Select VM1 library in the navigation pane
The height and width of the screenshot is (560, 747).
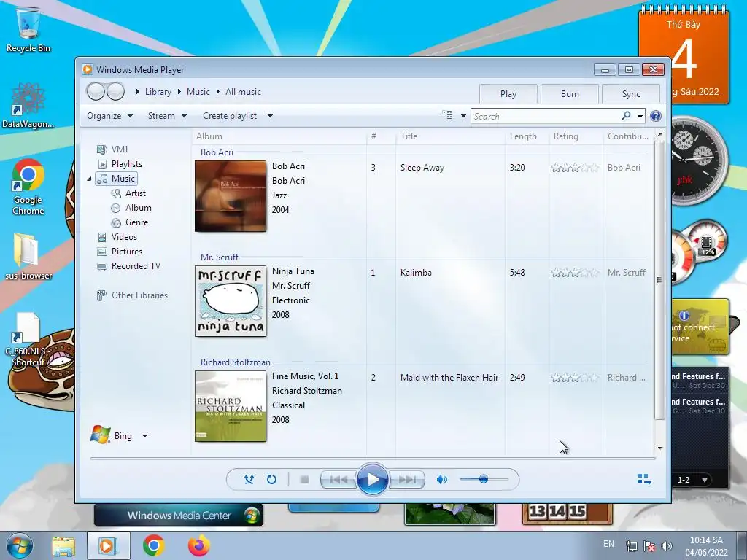[x=113, y=149]
